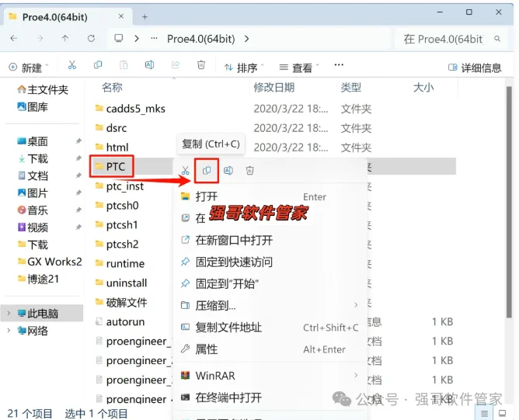
Task: Open 文档 in the sidebar
Action: (33, 175)
